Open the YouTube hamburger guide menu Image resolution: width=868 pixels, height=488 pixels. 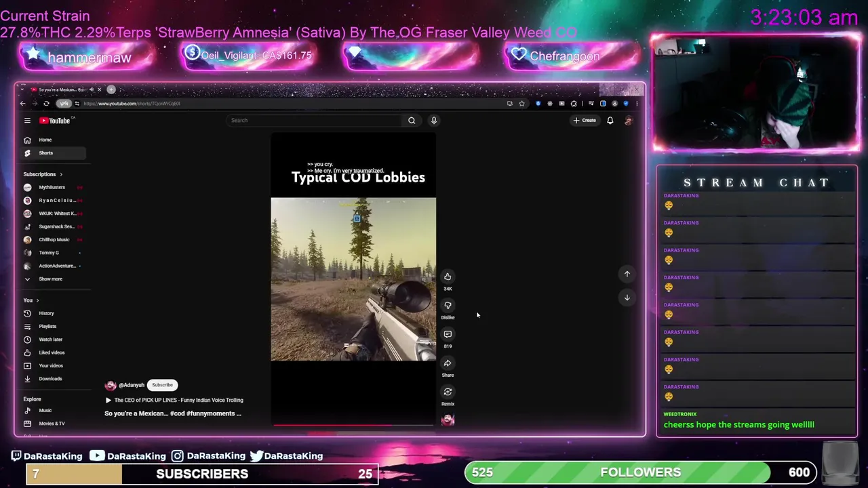point(27,121)
